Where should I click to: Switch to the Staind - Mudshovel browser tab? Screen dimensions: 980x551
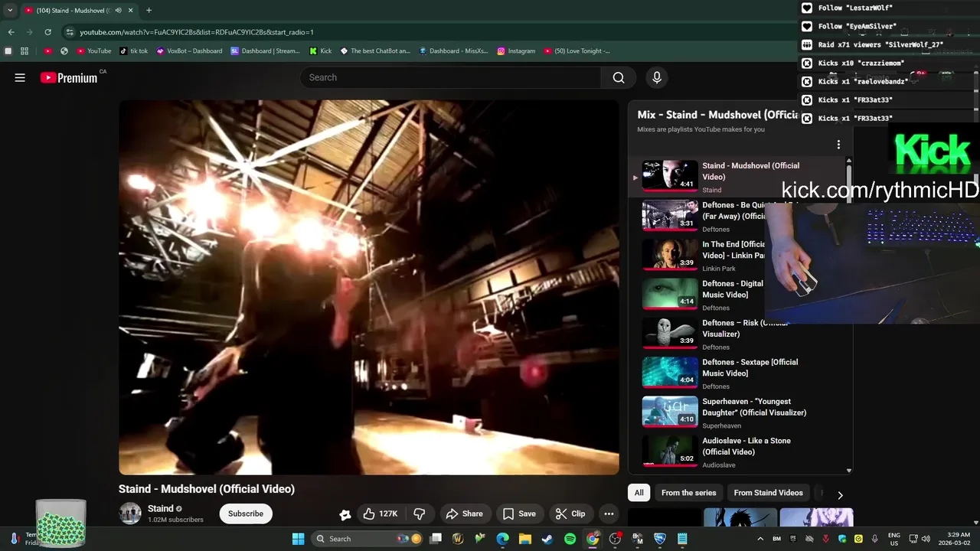(x=79, y=11)
